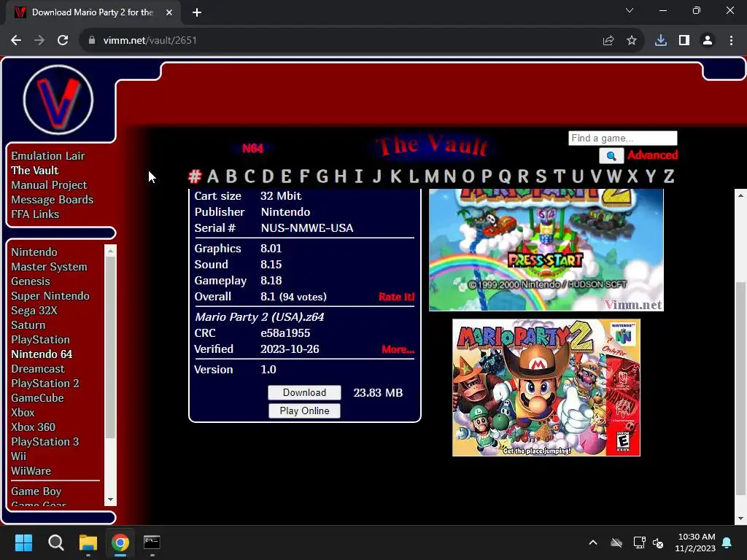The image size is (747, 560).
Task: Open the Chrome downloads icon
Action: point(661,41)
